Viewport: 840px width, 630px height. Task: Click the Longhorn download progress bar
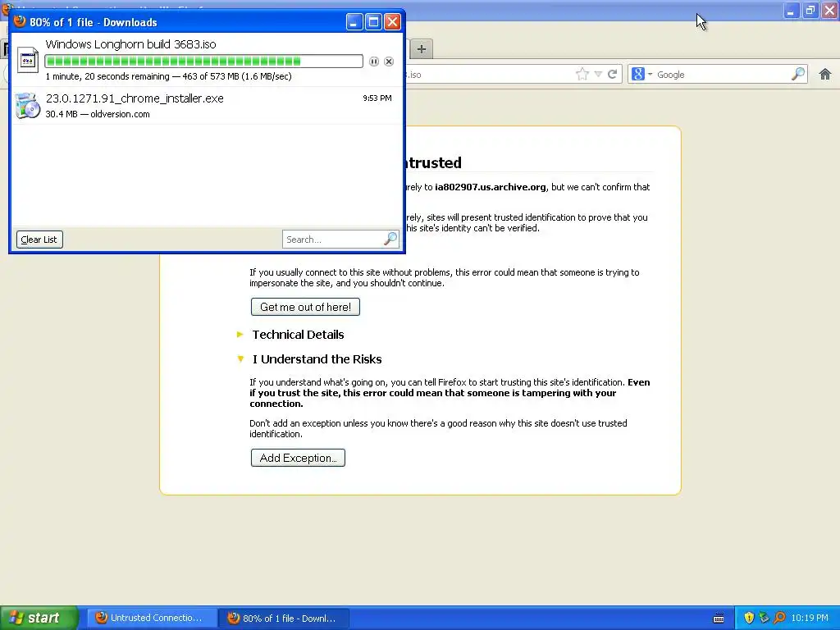coord(203,62)
